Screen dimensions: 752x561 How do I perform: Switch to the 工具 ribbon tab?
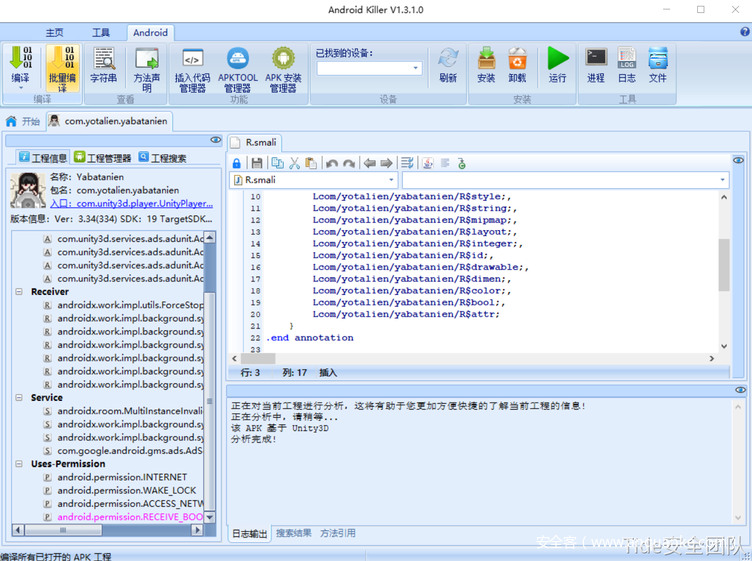101,33
